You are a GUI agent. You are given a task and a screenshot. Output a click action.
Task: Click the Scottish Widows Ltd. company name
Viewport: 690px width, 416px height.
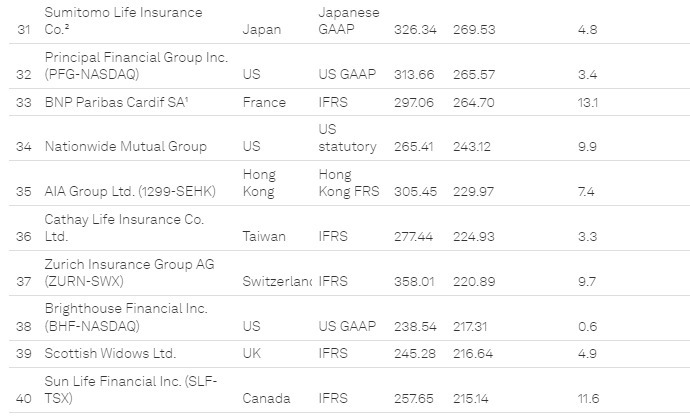[110, 353]
